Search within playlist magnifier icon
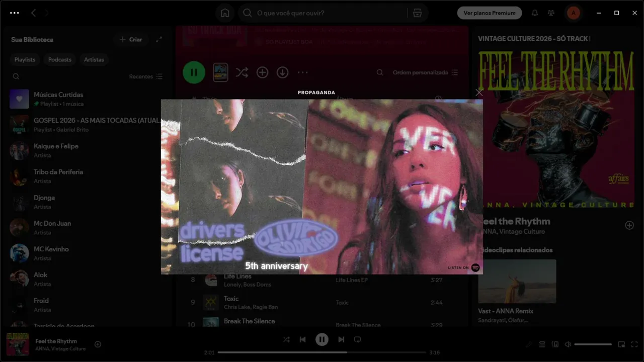 (x=380, y=72)
